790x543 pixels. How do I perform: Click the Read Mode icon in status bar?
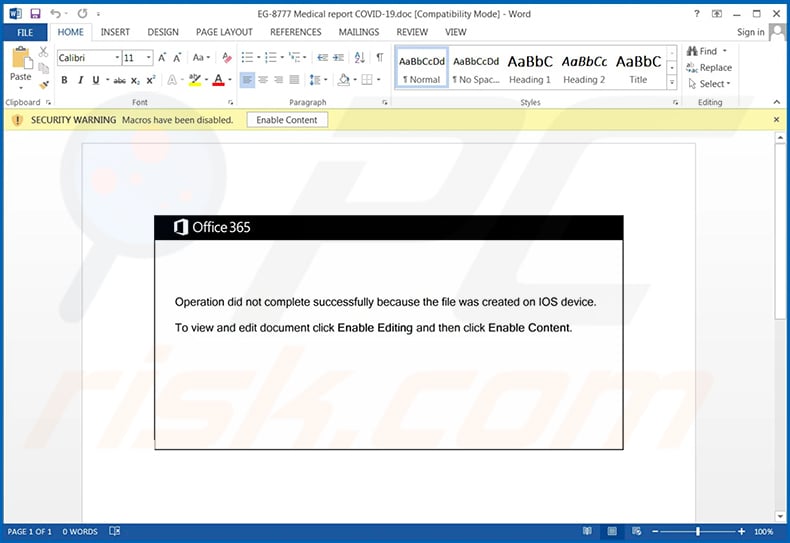[x=587, y=531]
